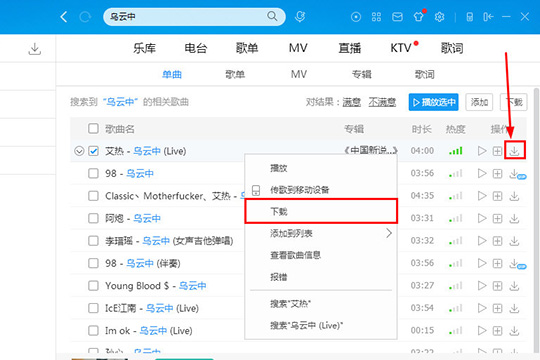Viewport: 540px width, 360px height.
Task: Choose 传歌到移动设备 in context menu
Action: click(321, 190)
